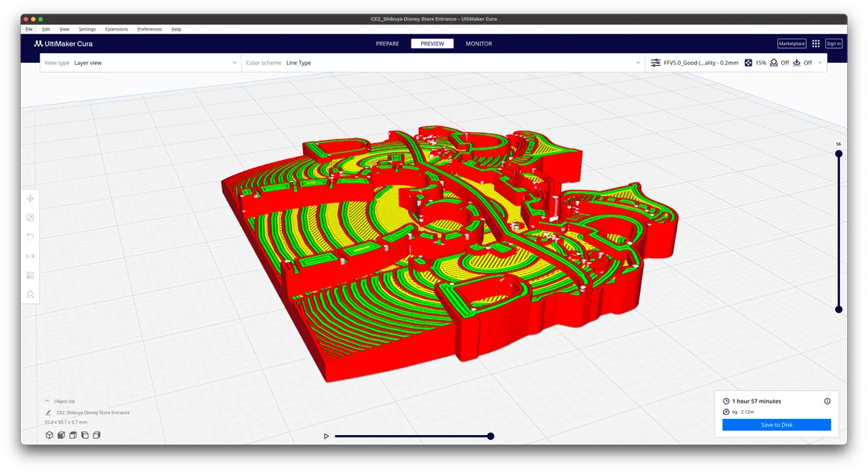Open Per Model Settings tool
Screen dimensions: 868x472
[31, 276]
